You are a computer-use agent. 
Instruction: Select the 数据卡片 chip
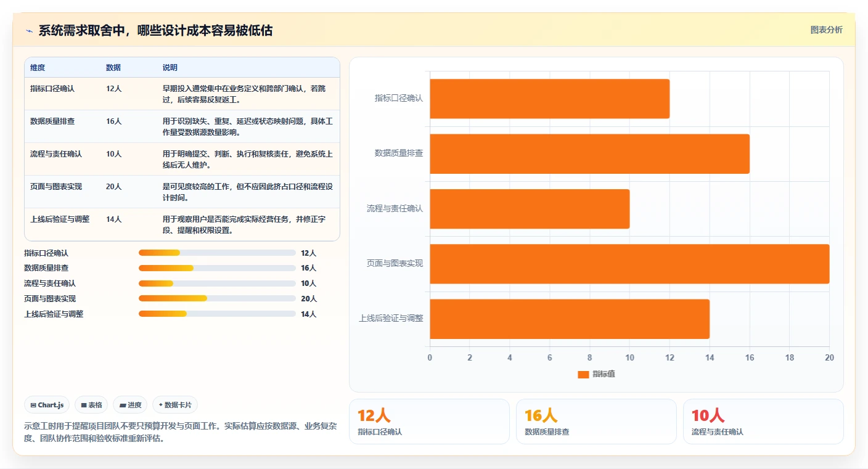click(x=175, y=405)
